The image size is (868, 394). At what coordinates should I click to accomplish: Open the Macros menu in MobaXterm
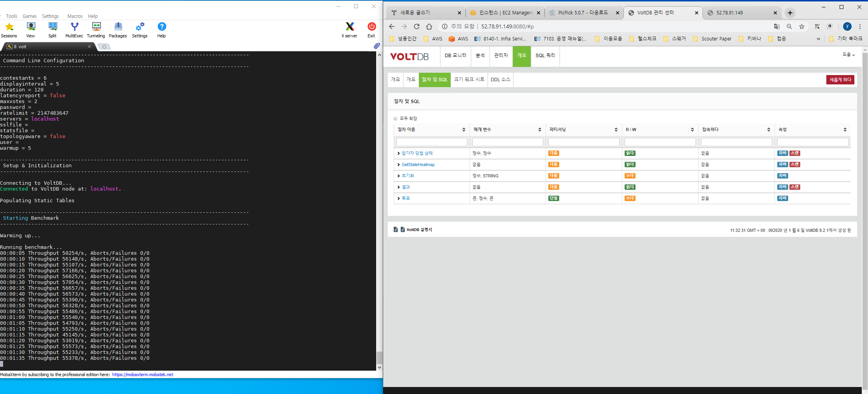click(x=75, y=16)
